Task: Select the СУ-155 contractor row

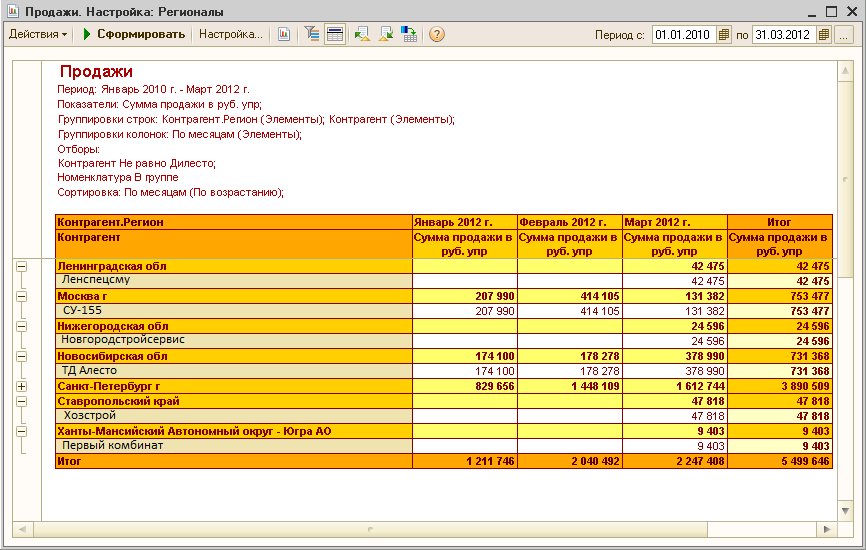Action: pos(82,311)
